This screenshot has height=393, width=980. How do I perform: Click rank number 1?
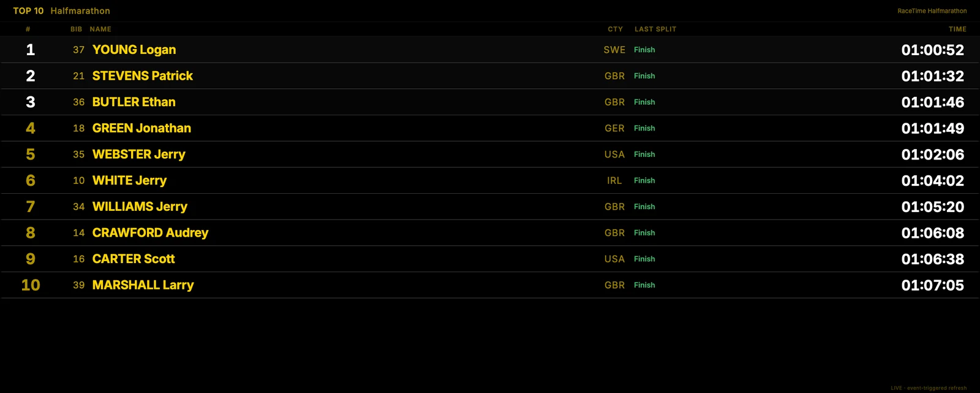click(31, 50)
